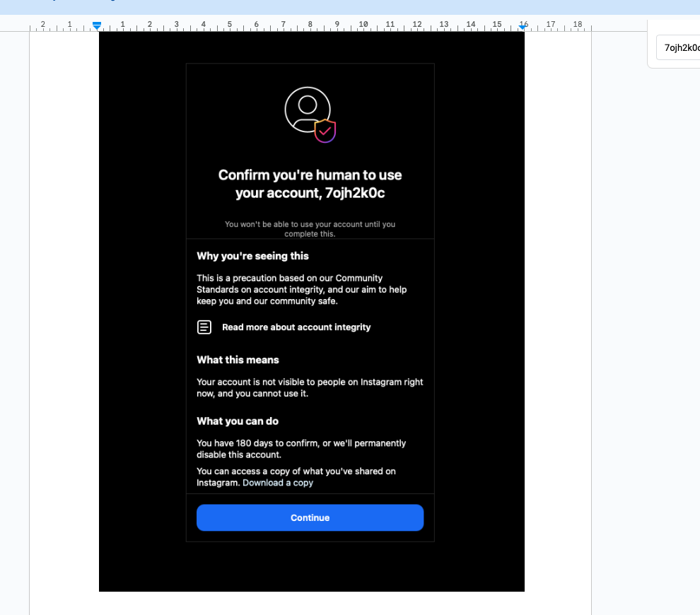
Task: Click the shield checkmark badge icon
Action: (x=325, y=131)
